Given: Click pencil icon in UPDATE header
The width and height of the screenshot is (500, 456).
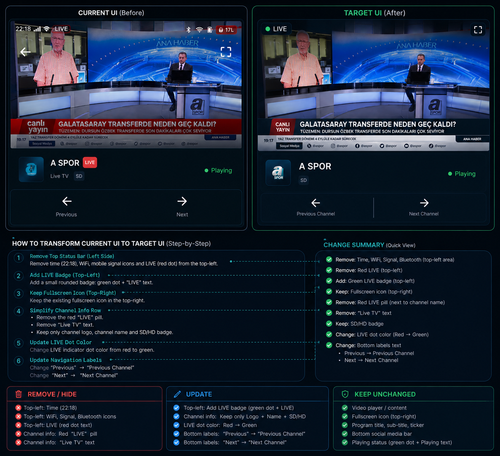Looking at the screenshot, I should 177,394.
